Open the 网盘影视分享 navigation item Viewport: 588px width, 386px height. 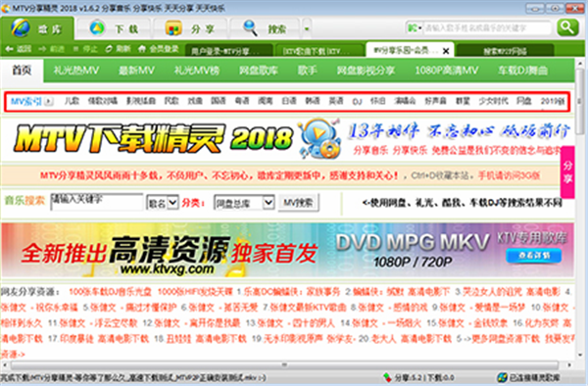[366, 71]
